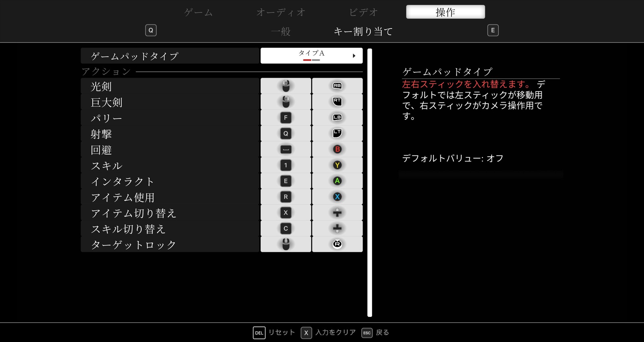The height and width of the screenshot is (342, 644).
Task: Click the B button icon for 回避
Action: pos(337,149)
